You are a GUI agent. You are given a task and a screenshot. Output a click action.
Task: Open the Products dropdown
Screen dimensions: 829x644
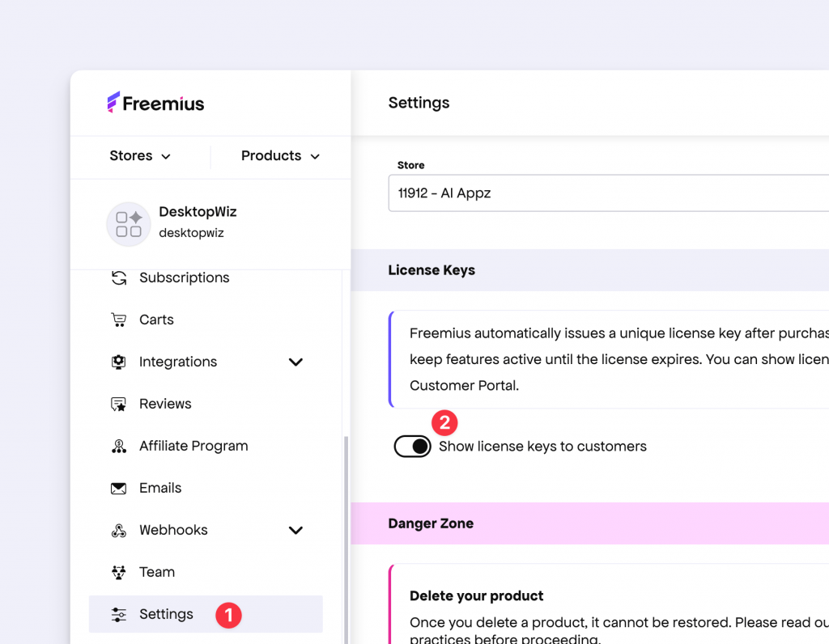click(x=280, y=156)
